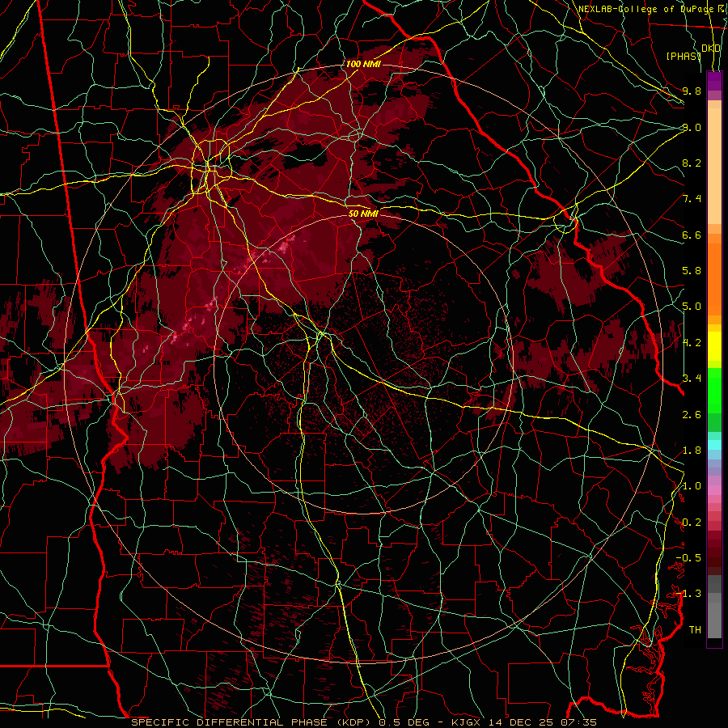Viewport: 728px width, 728px height.
Task: Click the 2.6 value on the color scale
Action: [x=692, y=415]
